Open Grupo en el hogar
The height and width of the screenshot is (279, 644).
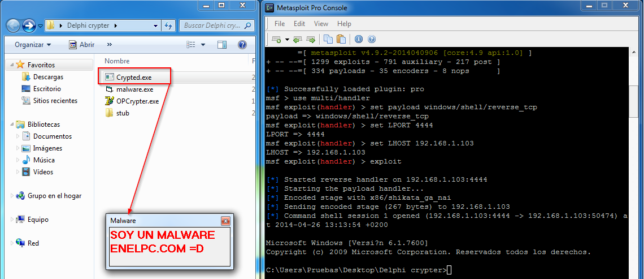55,196
